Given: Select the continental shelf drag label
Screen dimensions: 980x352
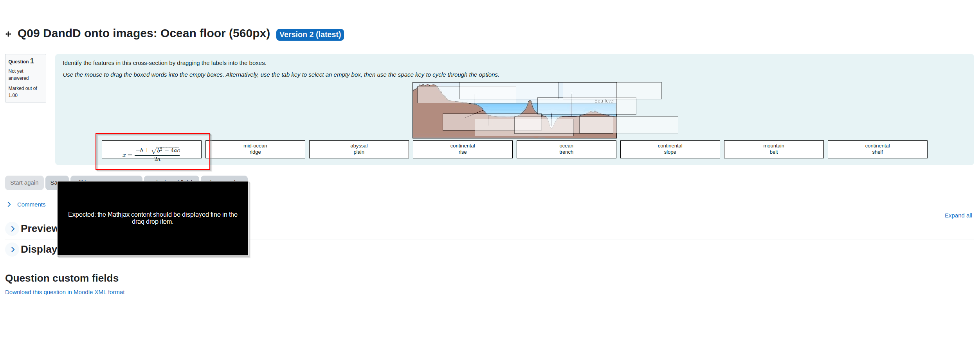Looking at the screenshot, I should (x=877, y=149).
